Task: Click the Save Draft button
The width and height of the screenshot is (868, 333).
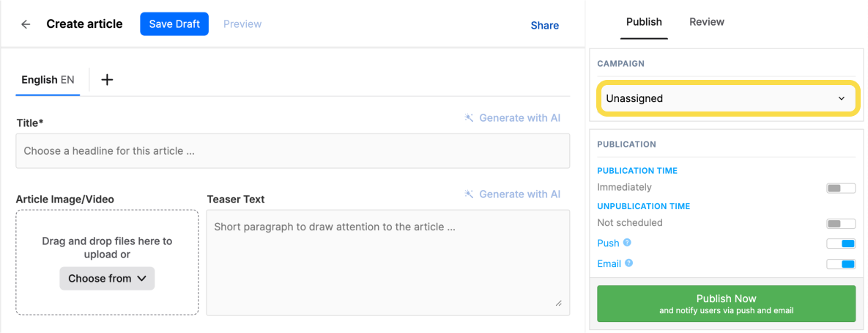Action: pos(174,24)
